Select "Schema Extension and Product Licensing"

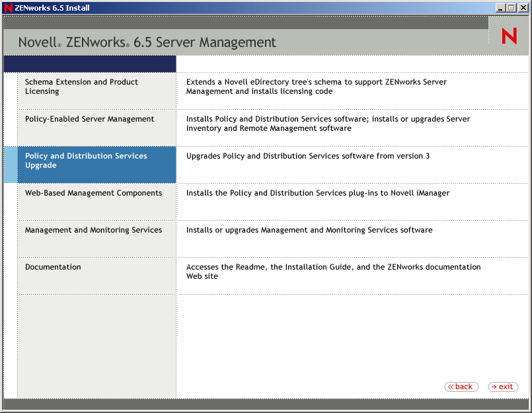tap(81, 86)
